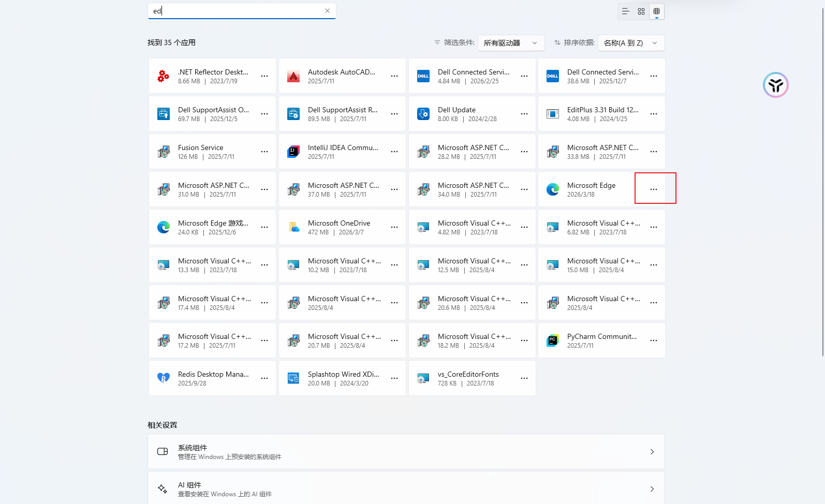This screenshot has width=825, height=504.
Task: Click the Visual C++ 20.6 MB installer icon
Action: tap(423, 303)
